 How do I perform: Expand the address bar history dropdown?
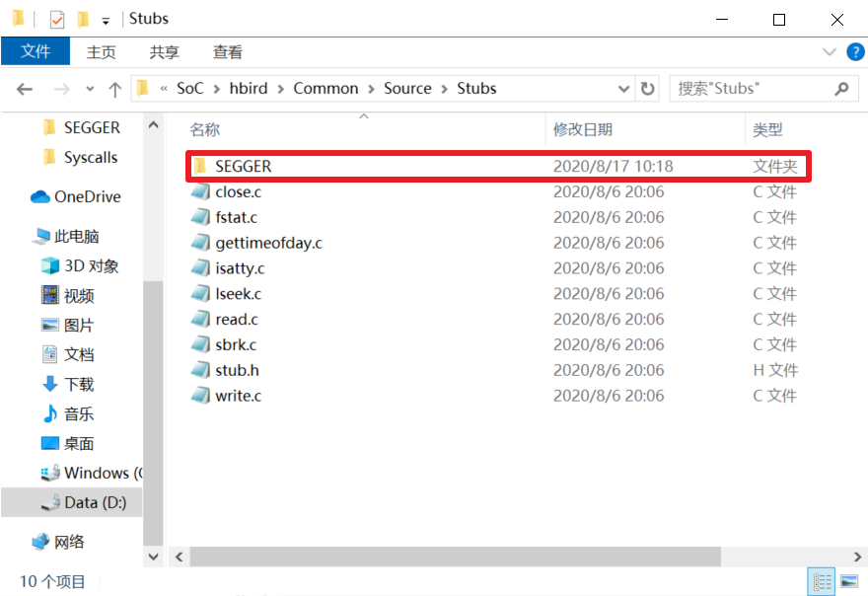pos(624,89)
